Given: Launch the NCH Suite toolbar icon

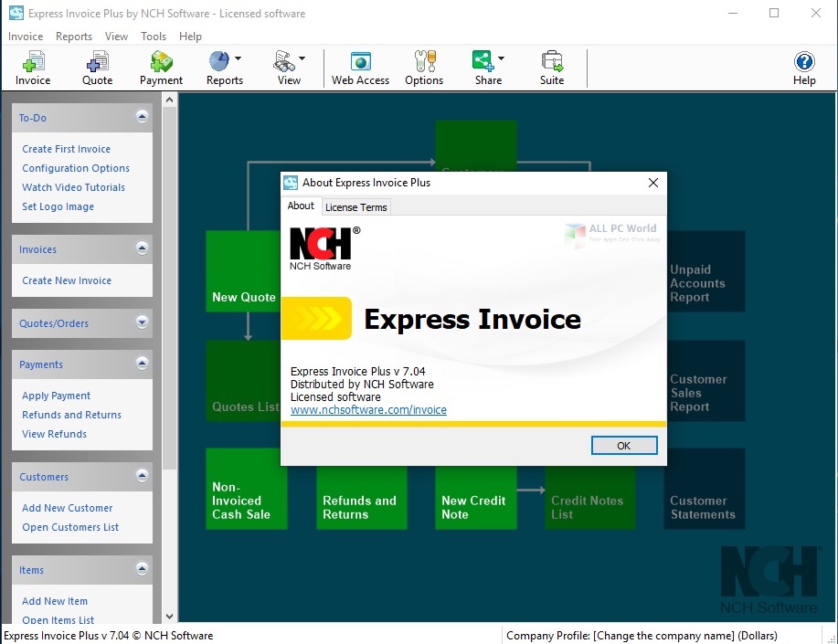Looking at the screenshot, I should point(552,62).
